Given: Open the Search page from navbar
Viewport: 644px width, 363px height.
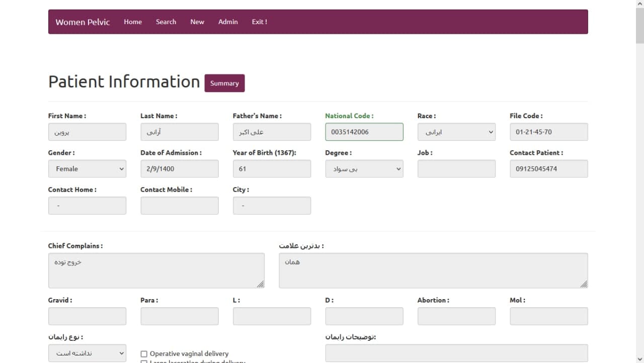Looking at the screenshot, I should click(x=166, y=22).
